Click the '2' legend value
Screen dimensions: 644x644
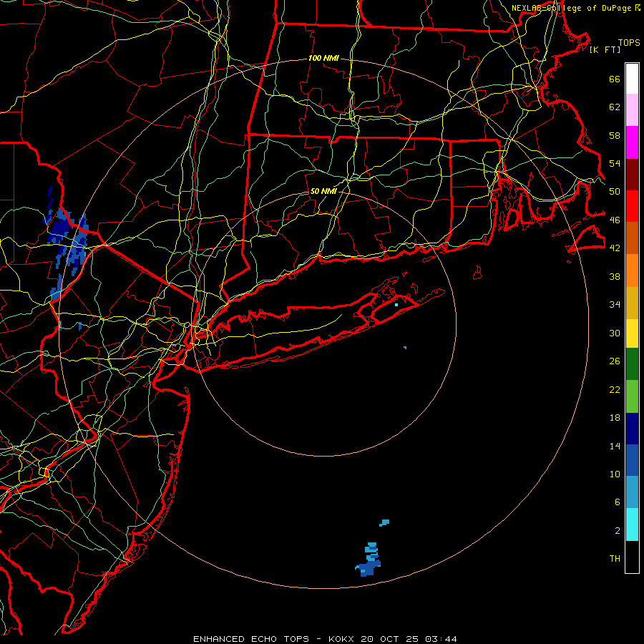618,531
